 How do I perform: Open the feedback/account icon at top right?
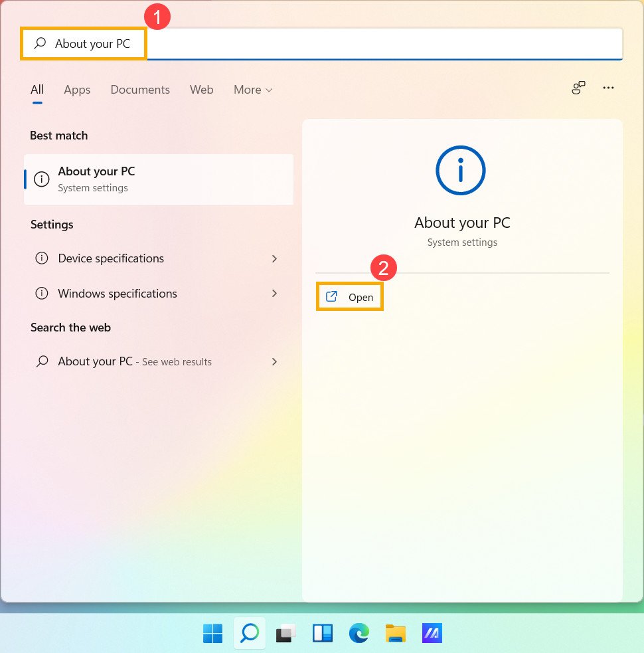578,88
